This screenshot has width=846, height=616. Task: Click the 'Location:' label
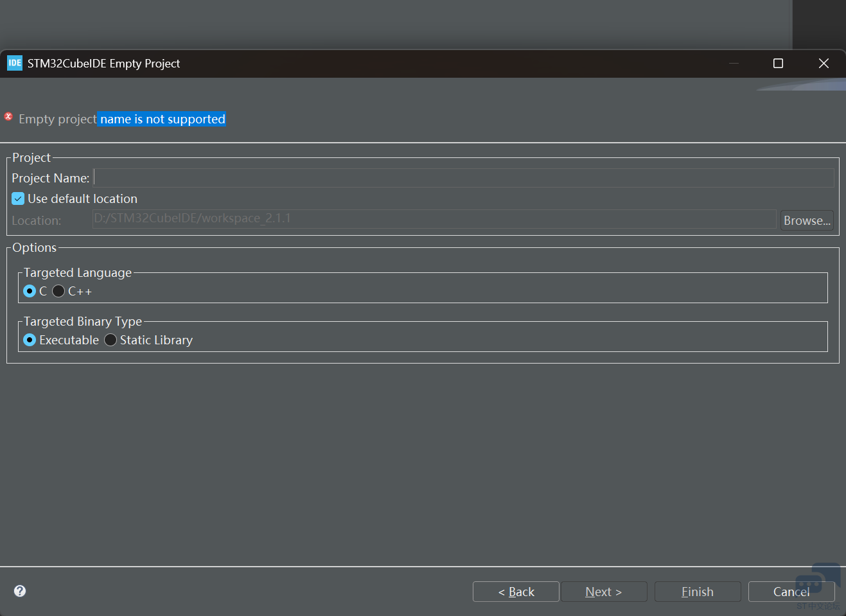pyautogui.click(x=37, y=220)
